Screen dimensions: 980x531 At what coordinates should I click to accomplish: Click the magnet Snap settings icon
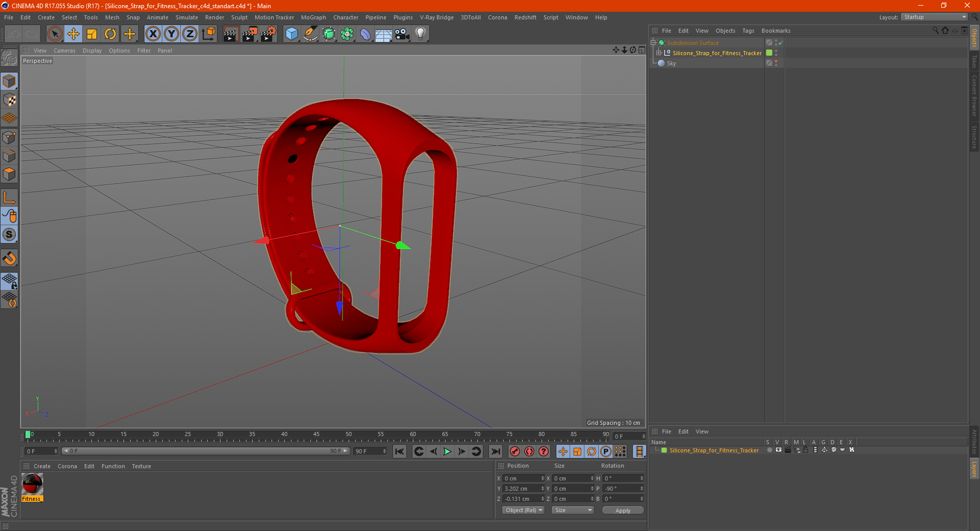9,258
